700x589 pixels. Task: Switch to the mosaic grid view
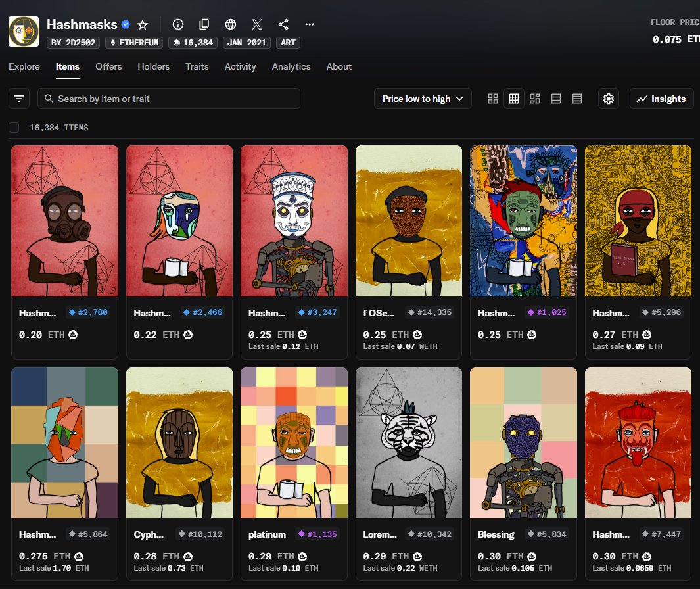click(x=535, y=99)
